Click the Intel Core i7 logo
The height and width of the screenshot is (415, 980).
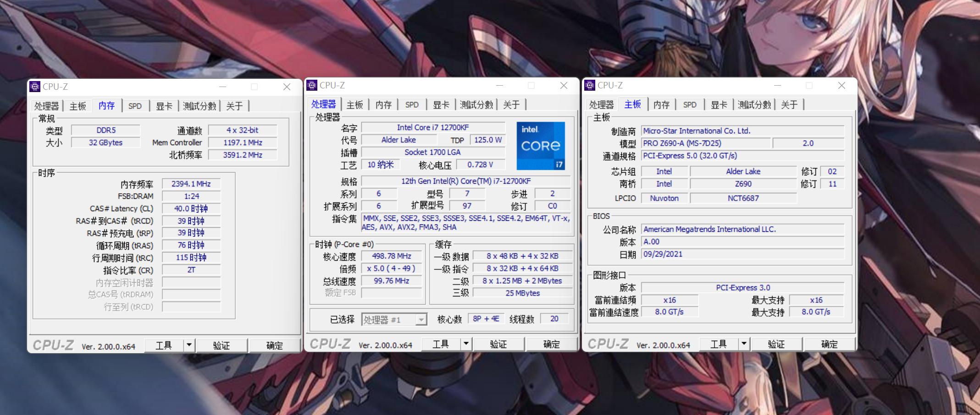[x=541, y=146]
